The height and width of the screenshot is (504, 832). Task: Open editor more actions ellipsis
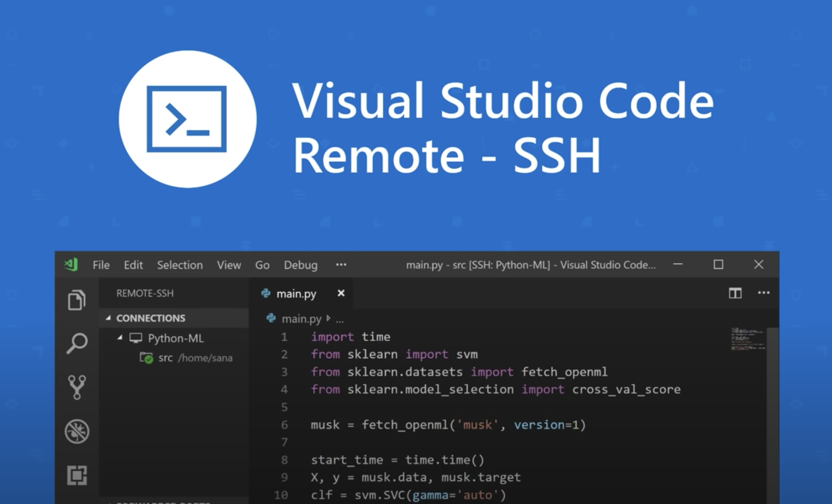[x=764, y=293]
